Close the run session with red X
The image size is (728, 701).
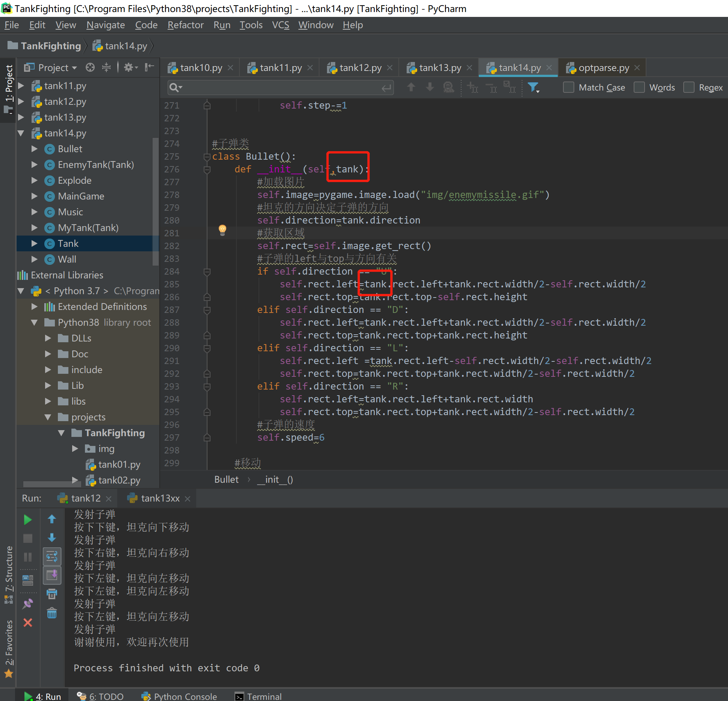[28, 623]
